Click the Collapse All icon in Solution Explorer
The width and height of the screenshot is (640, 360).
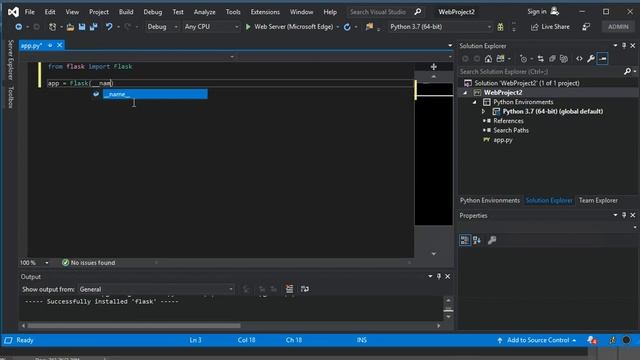pyautogui.click(x=552, y=59)
